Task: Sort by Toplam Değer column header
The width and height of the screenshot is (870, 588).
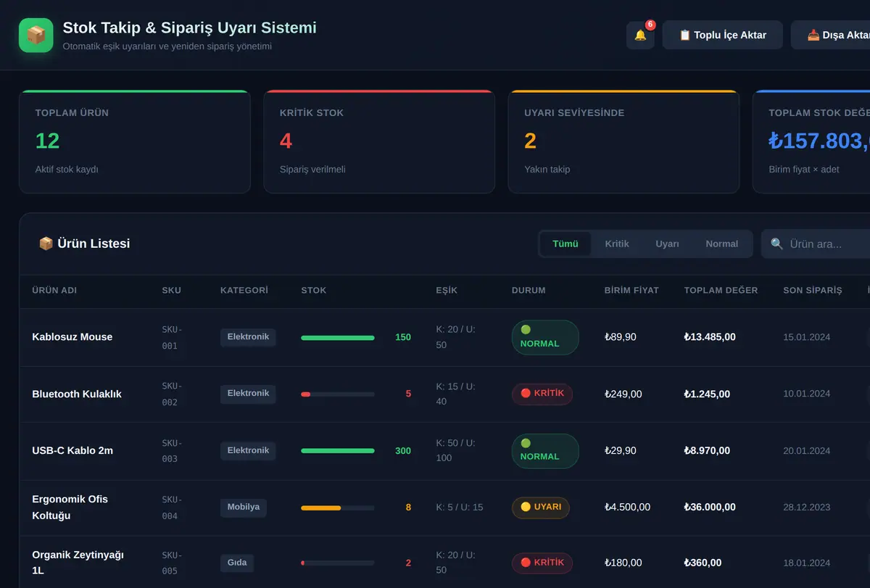Action: pyautogui.click(x=721, y=290)
